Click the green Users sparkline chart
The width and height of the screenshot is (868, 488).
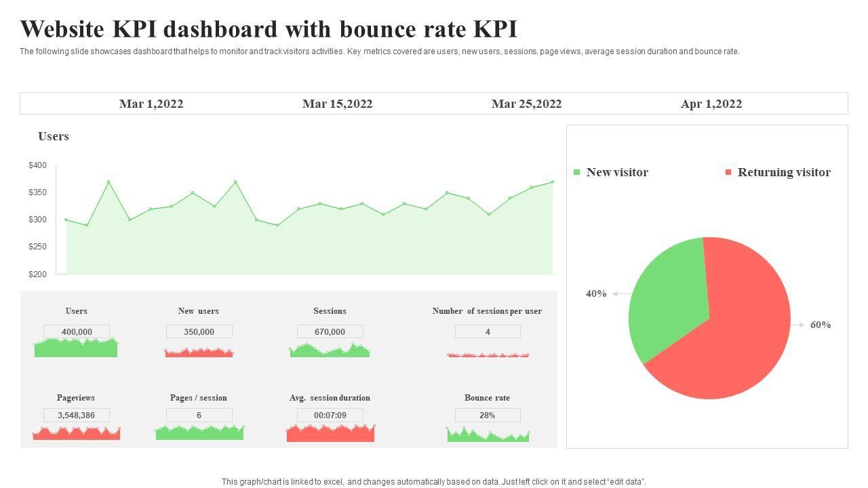(x=76, y=348)
